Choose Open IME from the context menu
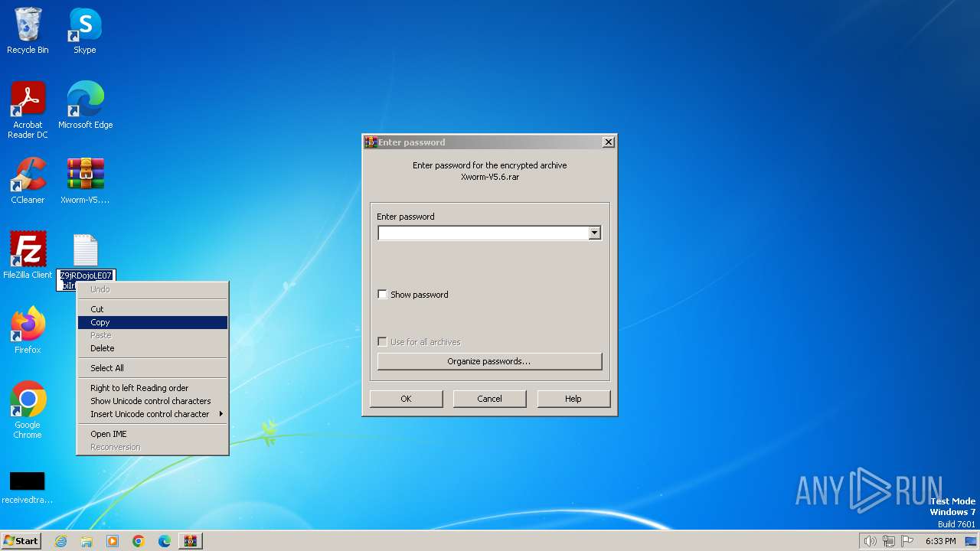The image size is (980, 551). pos(152,434)
